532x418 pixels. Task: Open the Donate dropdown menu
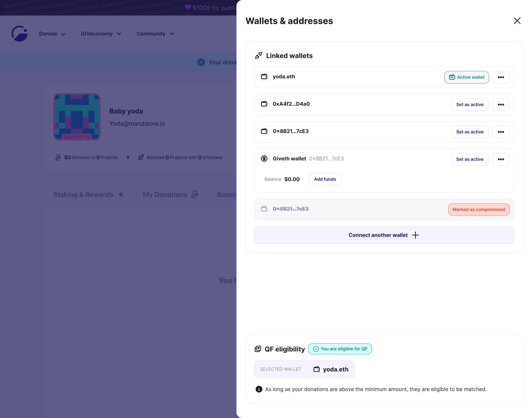52,34
